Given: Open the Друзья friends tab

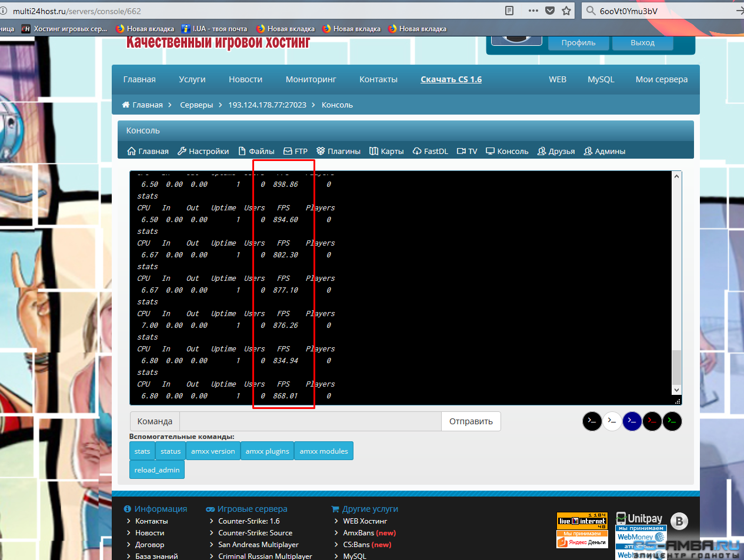Looking at the screenshot, I should point(556,151).
